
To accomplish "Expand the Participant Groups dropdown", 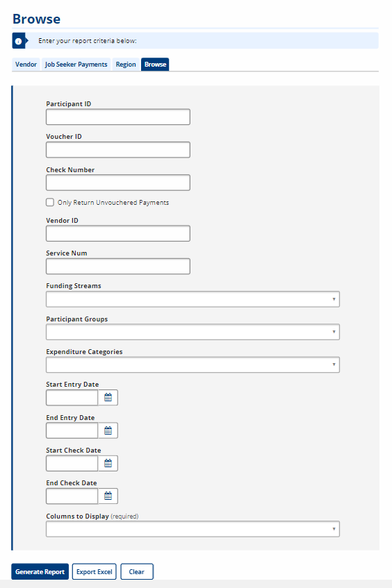I will pos(193,333).
